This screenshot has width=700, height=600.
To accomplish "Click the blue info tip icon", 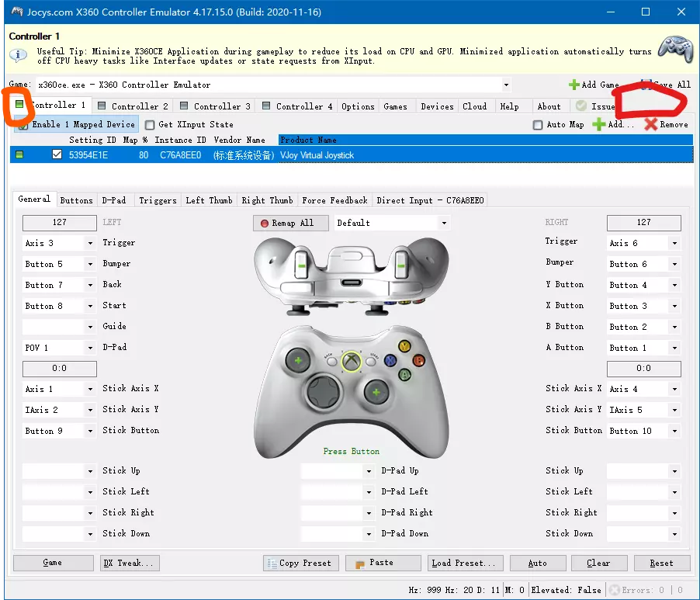I will click(18, 55).
